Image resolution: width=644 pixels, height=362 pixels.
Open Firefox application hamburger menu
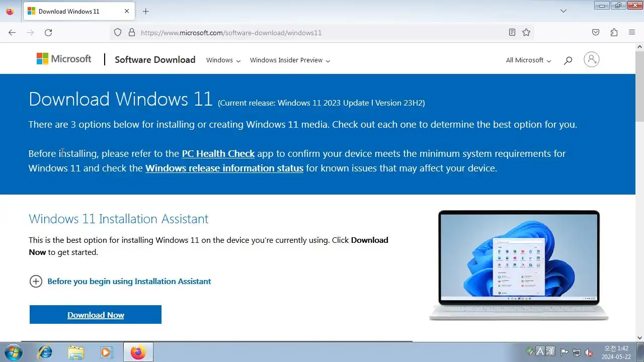click(632, 32)
